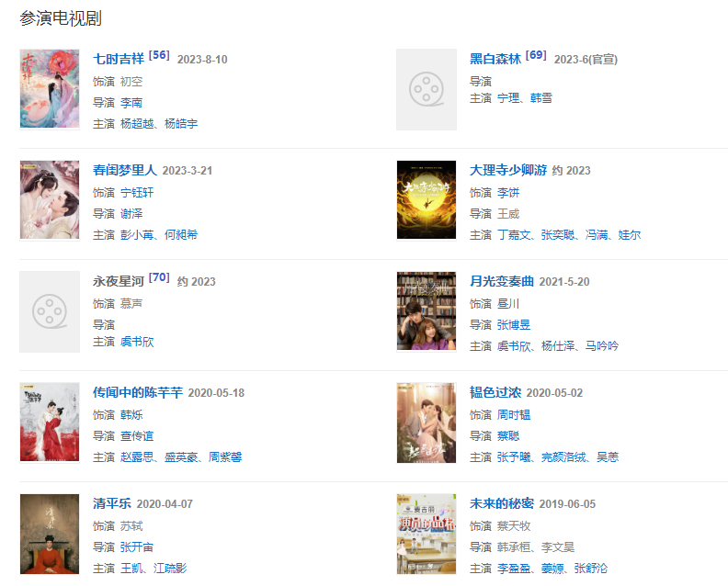728x586 pixels.
Task: Click the 永夜星河 placeholder film reel icon
Action: pyautogui.click(x=50, y=311)
